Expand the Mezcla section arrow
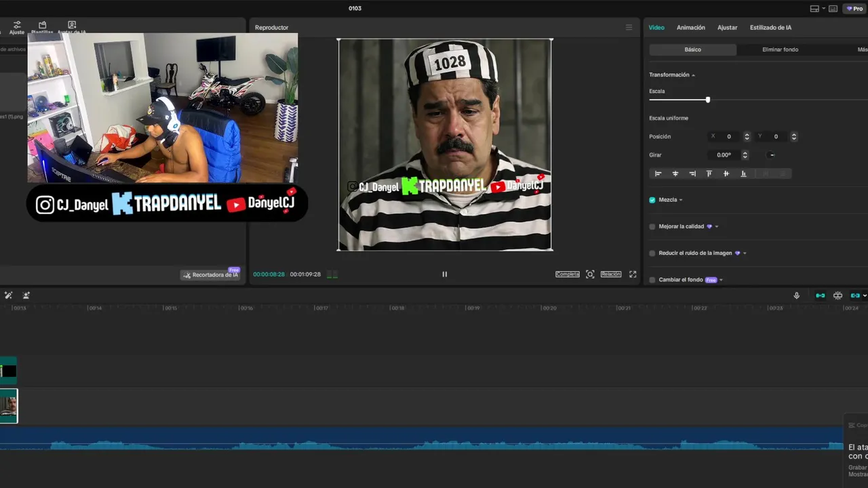Image resolution: width=868 pixels, height=488 pixels. tap(681, 200)
